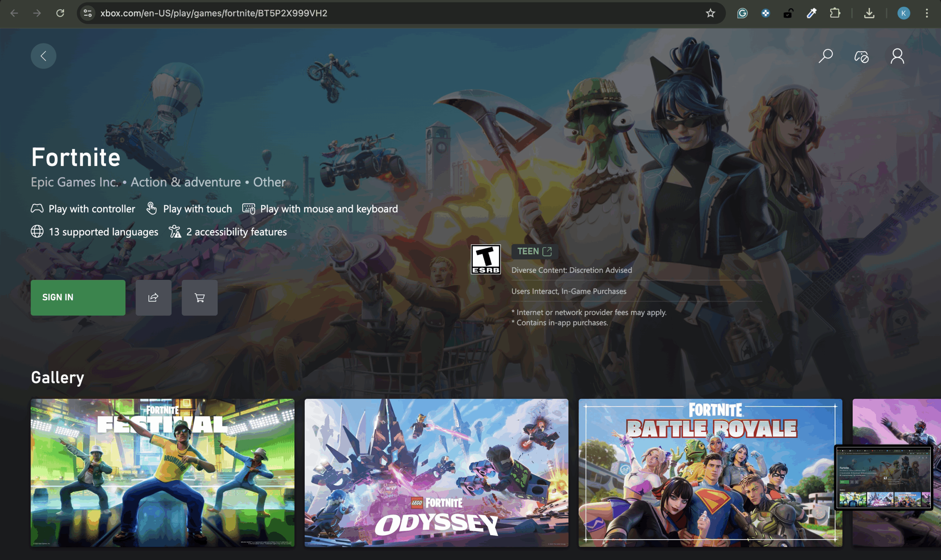This screenshot has height=560, width=941.
Task: Click the site information icon in address bar
Action: [x=87, y=13]
